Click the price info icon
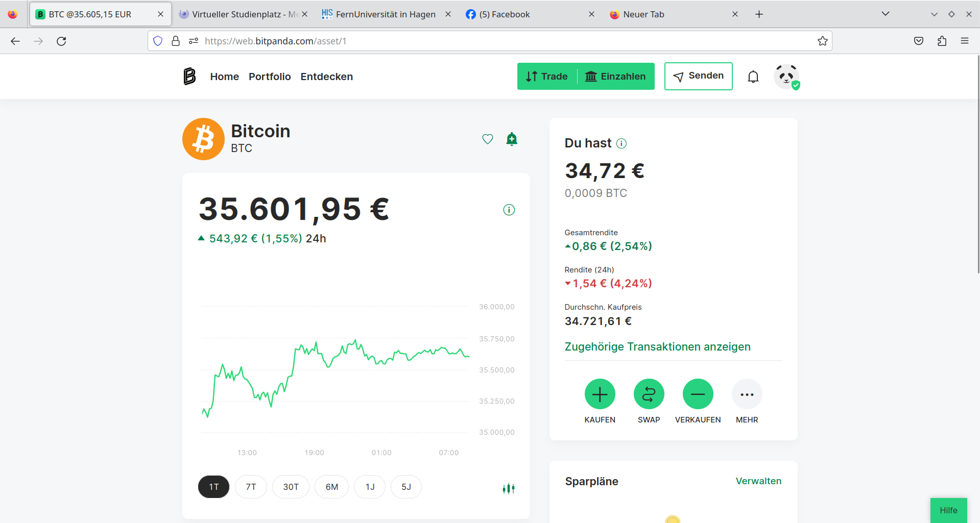Screen dimensions: 980x523 coord(509,210)
